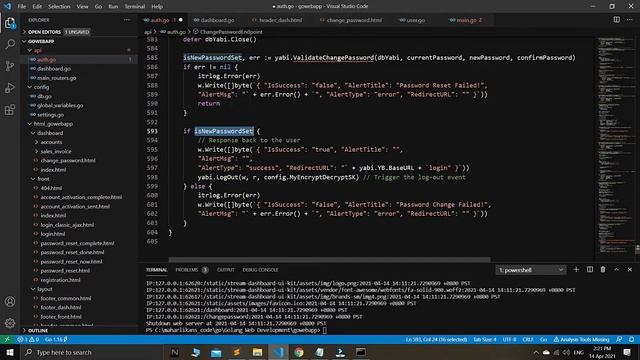Click UTF-8 encoding in status bar
Image resolution: width=640 pixels, height=360 pixels.
[x=509, y=339]
